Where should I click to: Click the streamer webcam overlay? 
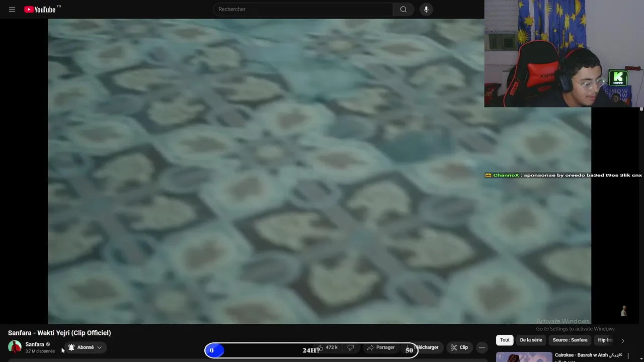coord(564,53)
